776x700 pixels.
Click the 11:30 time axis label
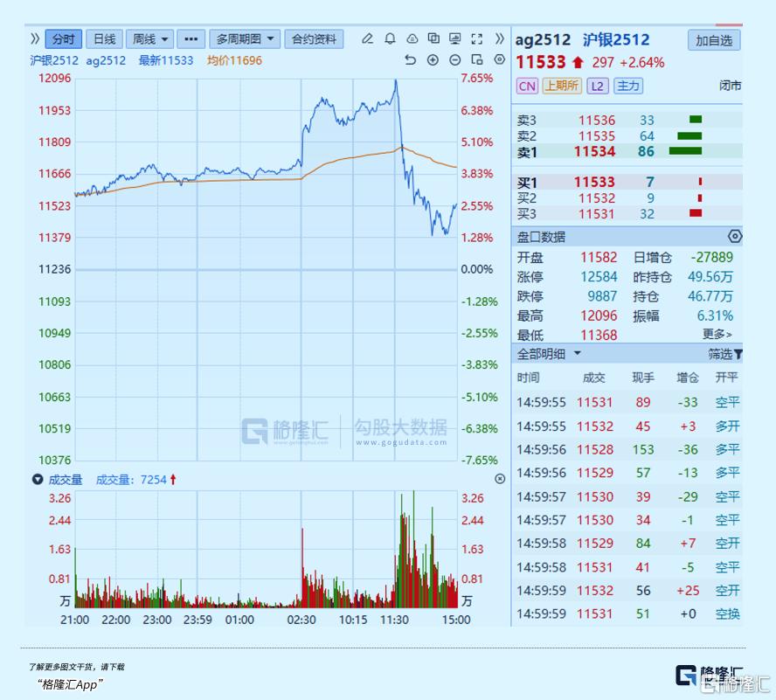pyautogui.click(x=394, y=620)
